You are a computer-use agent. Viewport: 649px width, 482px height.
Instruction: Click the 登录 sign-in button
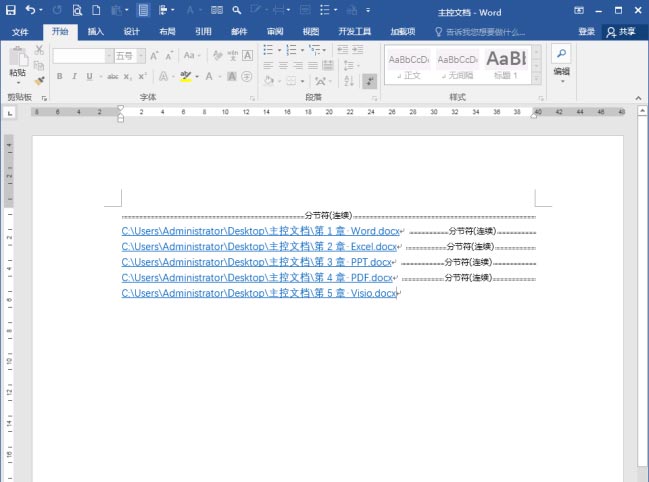click(587, 31)
